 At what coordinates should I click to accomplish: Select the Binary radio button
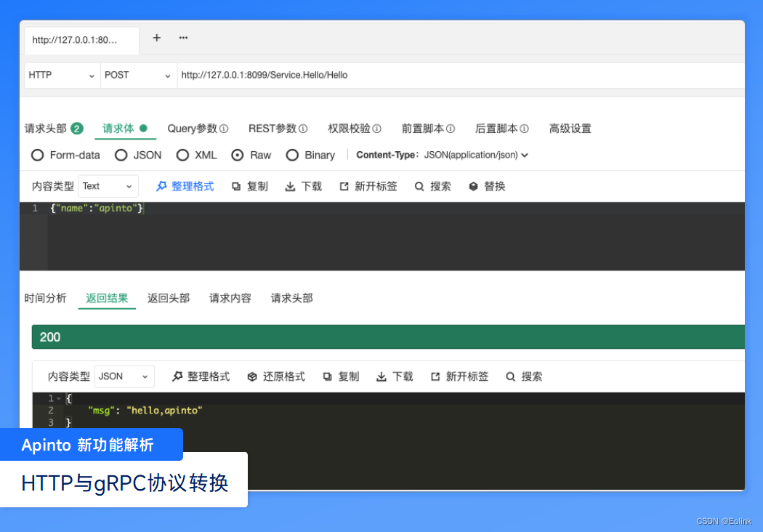point(292,156)
